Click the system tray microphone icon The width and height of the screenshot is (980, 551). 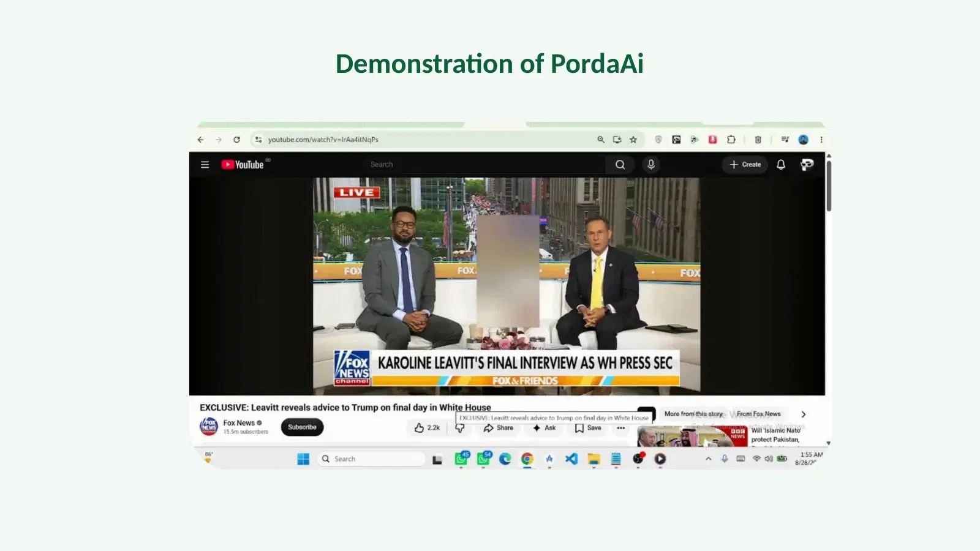[725, 459]
